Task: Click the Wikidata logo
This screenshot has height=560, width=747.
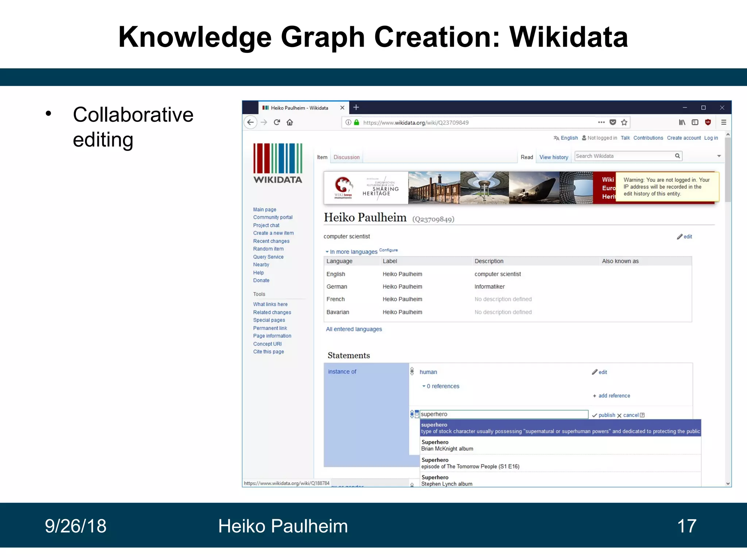Action: click(278, 163)
